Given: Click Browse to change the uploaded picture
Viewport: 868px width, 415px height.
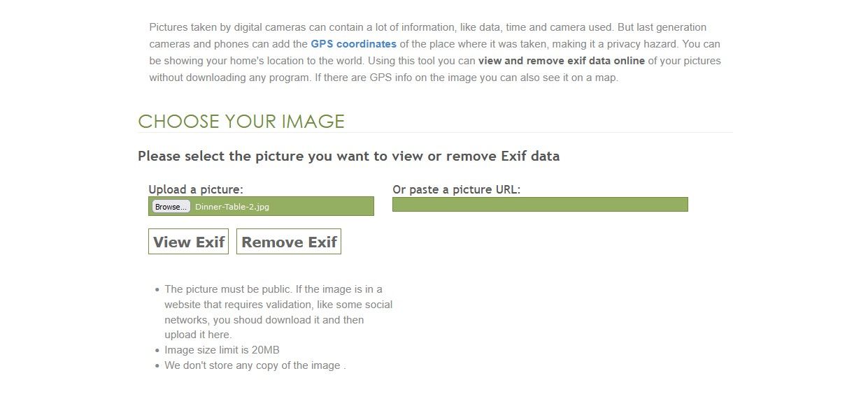Looking at the screenshot, I should point(170,206).
